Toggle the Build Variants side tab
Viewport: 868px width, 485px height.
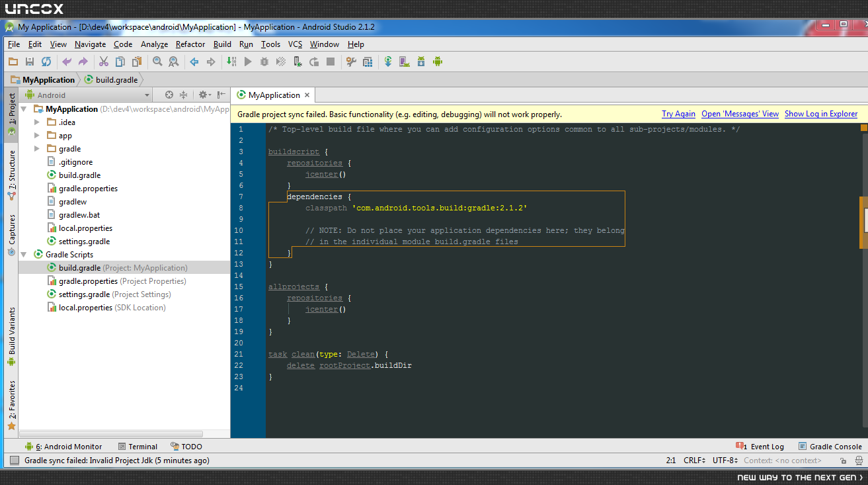11,337
